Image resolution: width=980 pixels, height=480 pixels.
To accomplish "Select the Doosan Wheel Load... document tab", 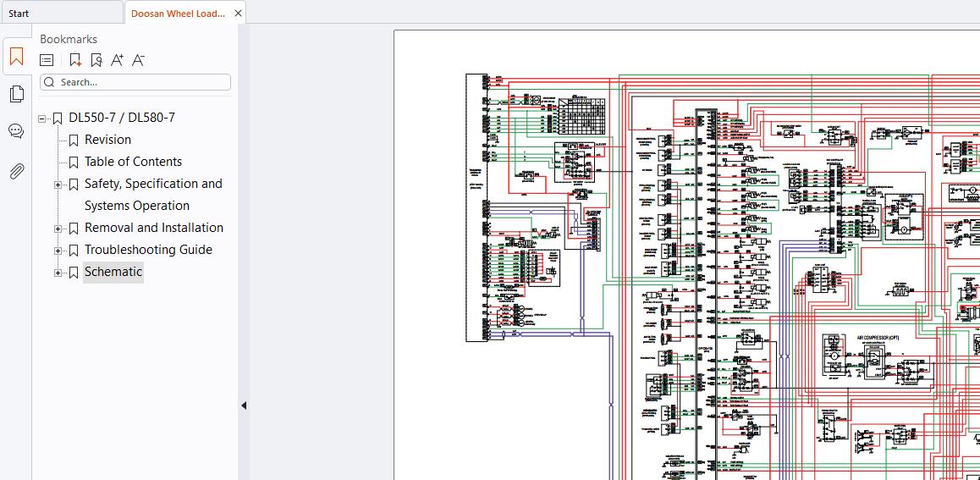I will pos(178,14).
